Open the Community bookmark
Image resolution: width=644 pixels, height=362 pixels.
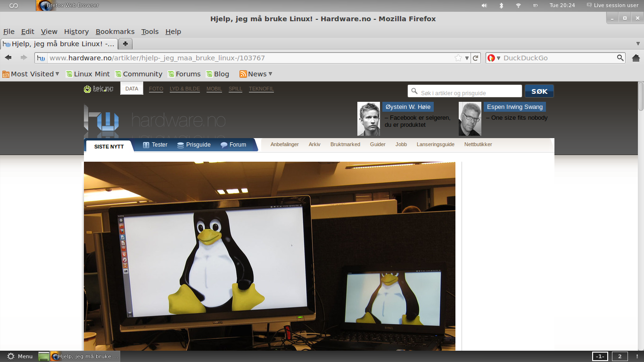pos(139,74)
